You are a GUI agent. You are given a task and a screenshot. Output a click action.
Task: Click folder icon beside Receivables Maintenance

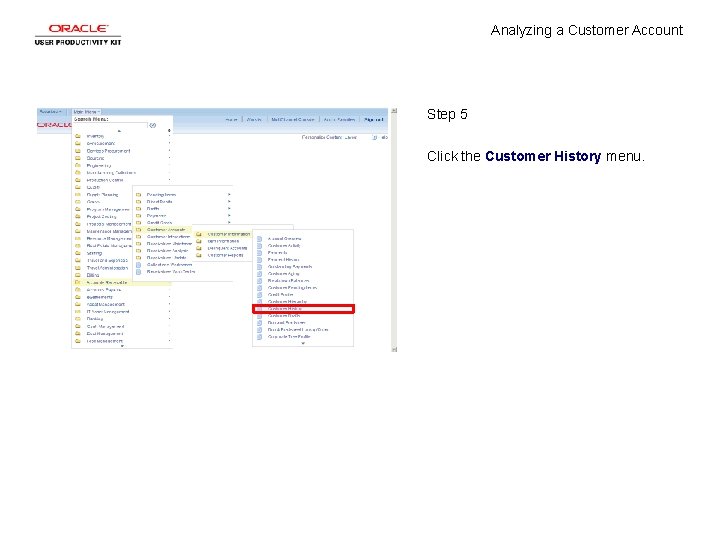[138, 243]
